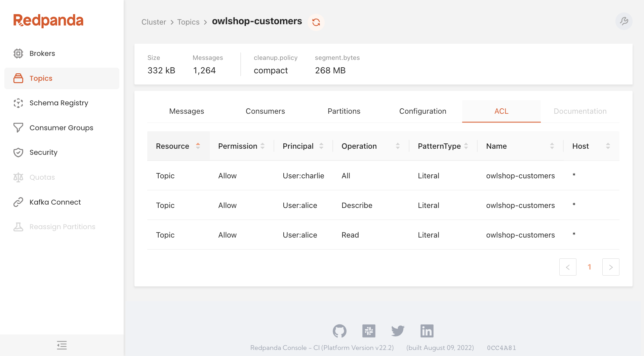Open Consumer Groups from sidebar
The height and width of the screenshot is (356, 644).
[62, 128]
